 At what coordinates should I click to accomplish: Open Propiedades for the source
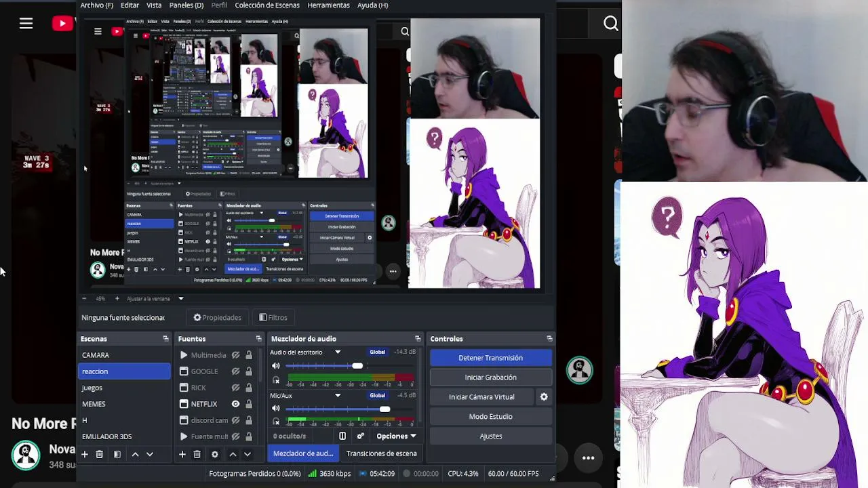[x=217, y=317]
